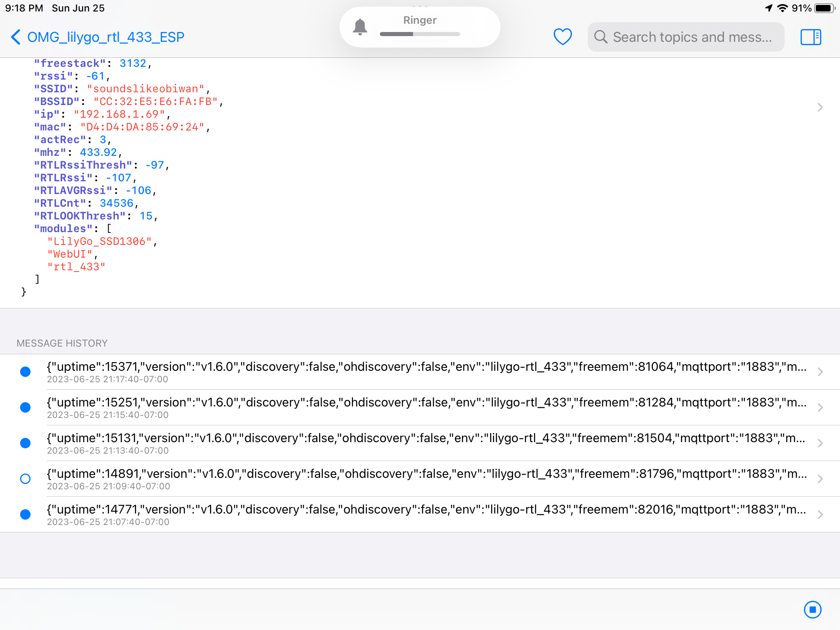This screenshot has width=840, height=630.
Task: Toggle the read dot on the 21:07:40 message
Action: click(x=25, y=514)
